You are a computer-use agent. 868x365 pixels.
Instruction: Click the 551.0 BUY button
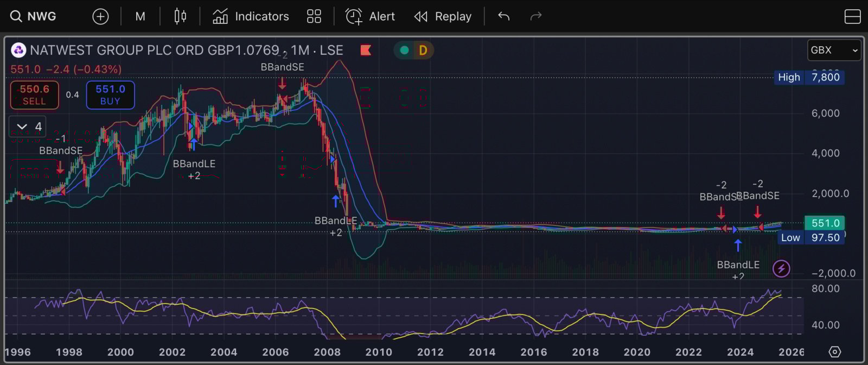[x=110, y=95]
